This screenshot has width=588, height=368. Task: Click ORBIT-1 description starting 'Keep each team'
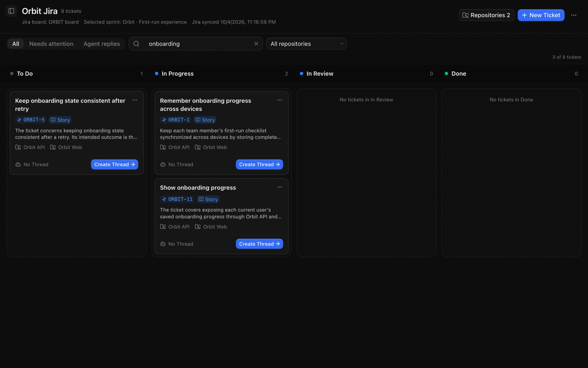220,134
